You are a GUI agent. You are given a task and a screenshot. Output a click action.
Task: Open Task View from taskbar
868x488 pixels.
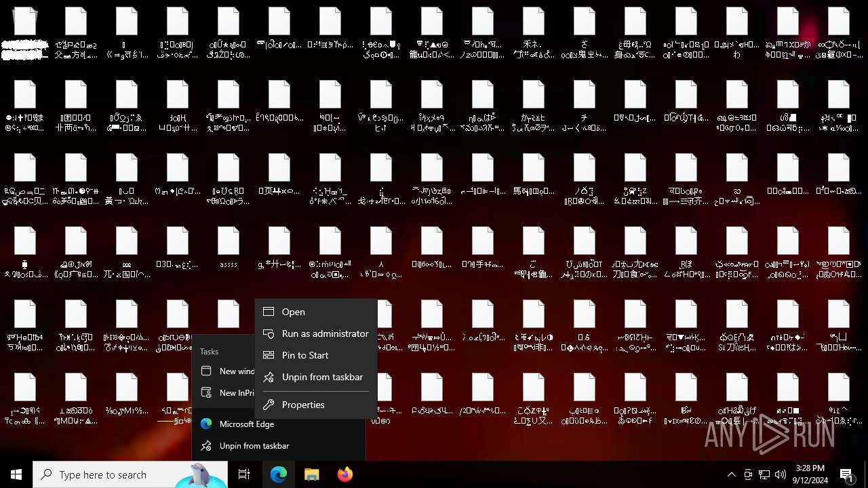click(244, 474)
